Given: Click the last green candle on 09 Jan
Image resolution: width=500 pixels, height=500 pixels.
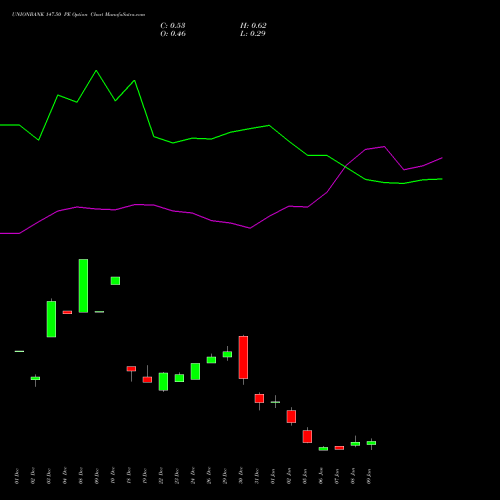Looking at the screenshot, I should (371, 443).
